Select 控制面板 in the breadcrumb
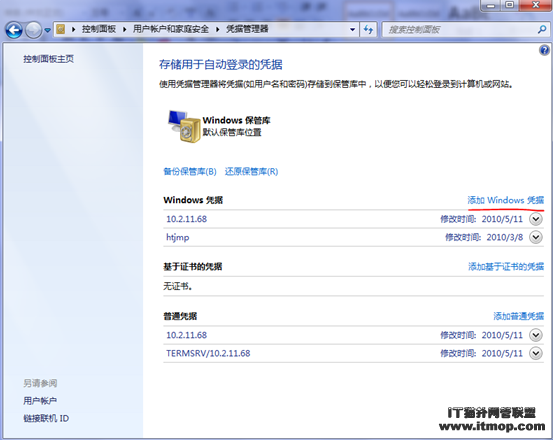553x440 pixels. point(99,29)
